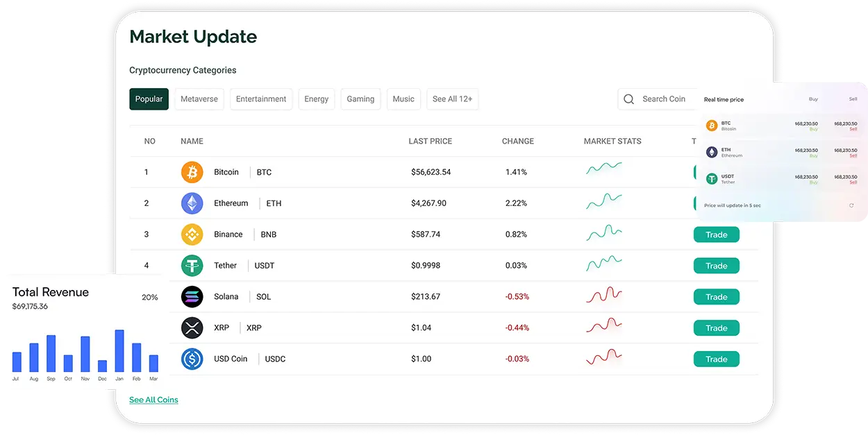Screen dimensions: 868x435
Task: Click Buy in the ETH row
Action: (x=814, y=155)
